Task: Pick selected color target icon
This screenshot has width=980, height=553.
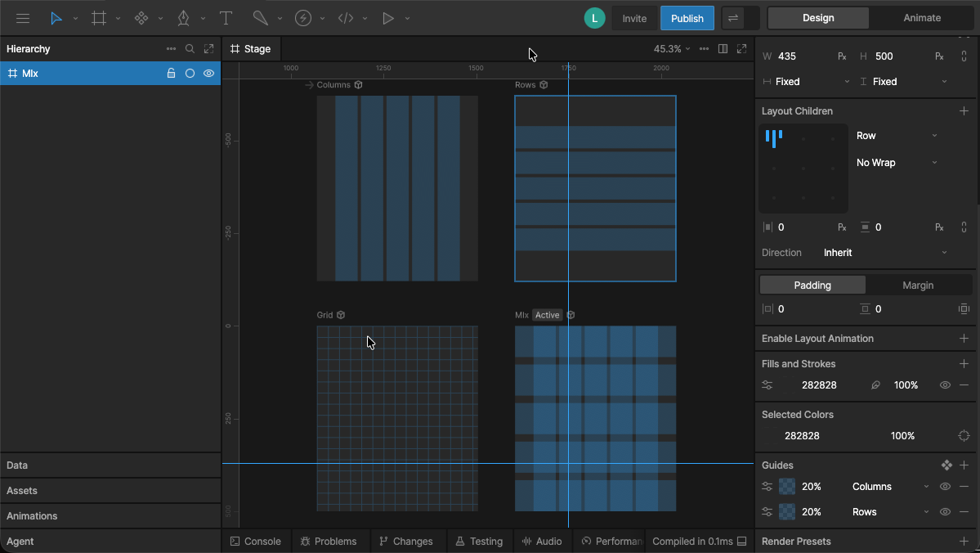Action: pyautogui.click(x=964, y=436)
